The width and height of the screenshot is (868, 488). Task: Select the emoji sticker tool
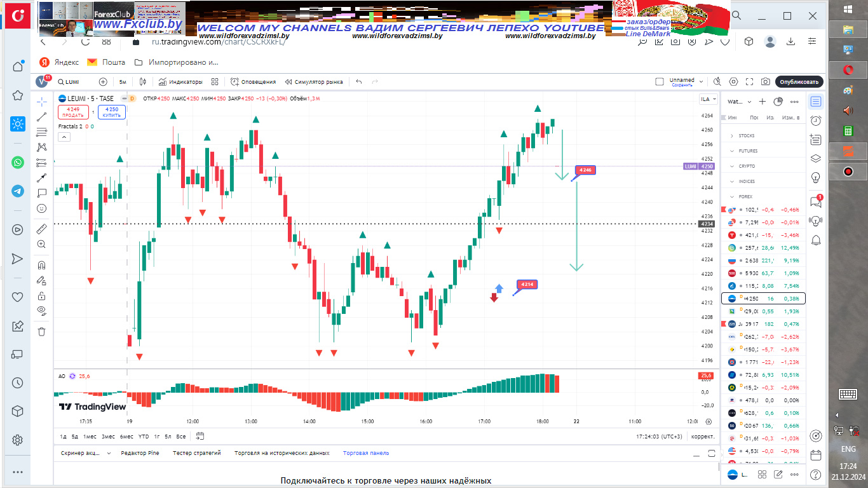pos(41,208)
